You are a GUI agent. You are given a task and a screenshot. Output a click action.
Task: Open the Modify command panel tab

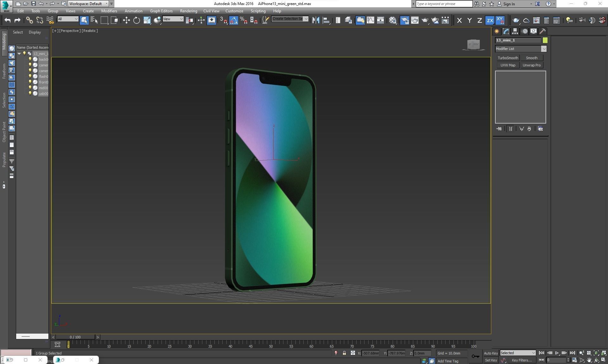coord(506,31)
